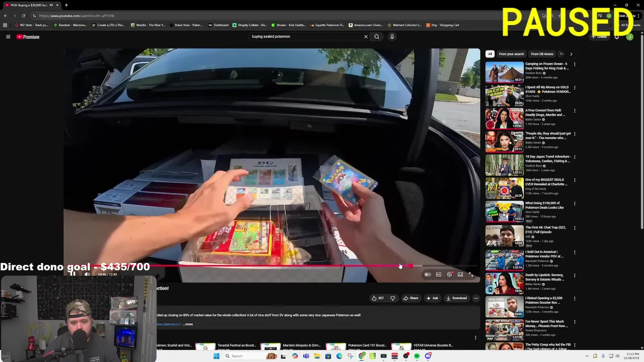This screenshot has width=644, height=362.
Task: Open the 'Shopify Collabs' bookmark
Action: (250, 25)
